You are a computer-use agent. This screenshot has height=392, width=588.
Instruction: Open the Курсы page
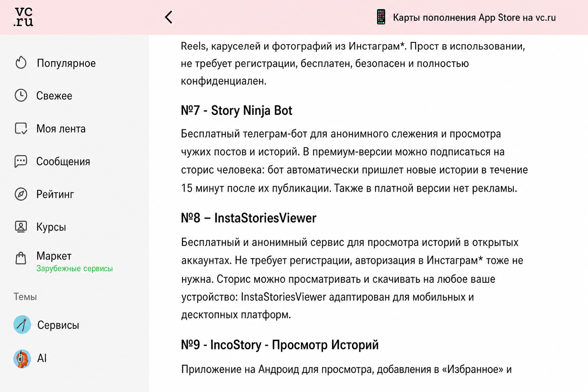tap(51, 227)
